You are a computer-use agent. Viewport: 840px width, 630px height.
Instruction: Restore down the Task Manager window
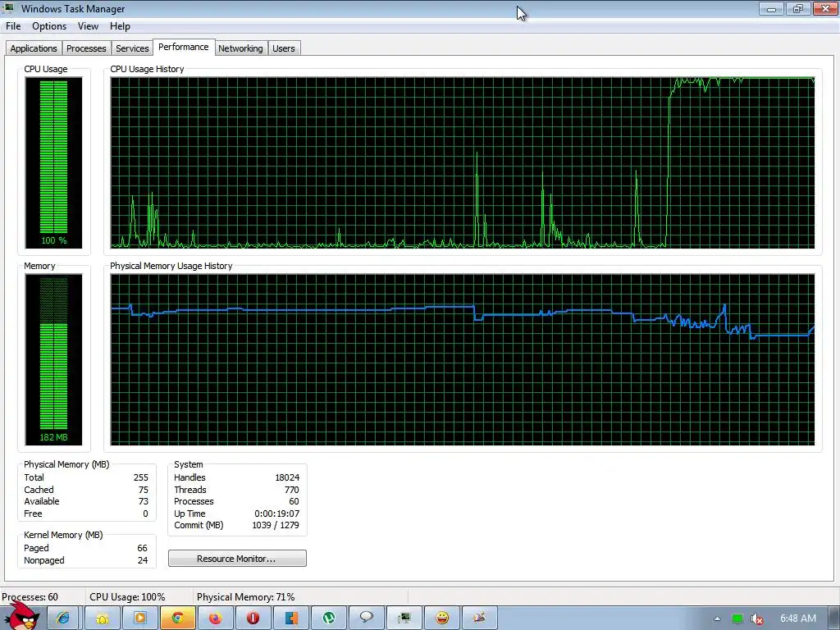[x=797, y=8]
